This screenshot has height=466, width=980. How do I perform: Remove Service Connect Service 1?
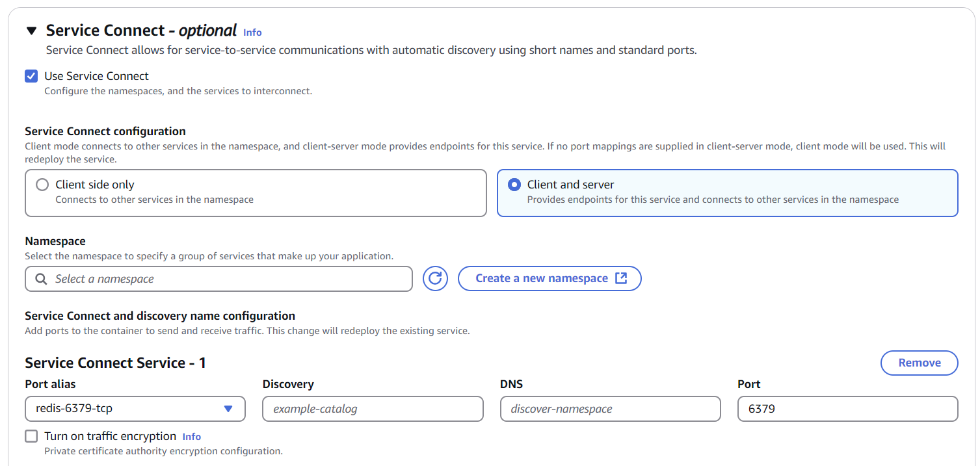coord(919,363)
